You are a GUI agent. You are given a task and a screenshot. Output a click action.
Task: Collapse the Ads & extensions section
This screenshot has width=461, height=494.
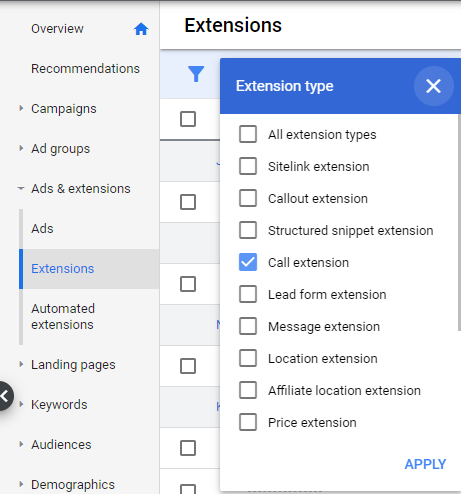pyautogui.click(x=21, y=188)
